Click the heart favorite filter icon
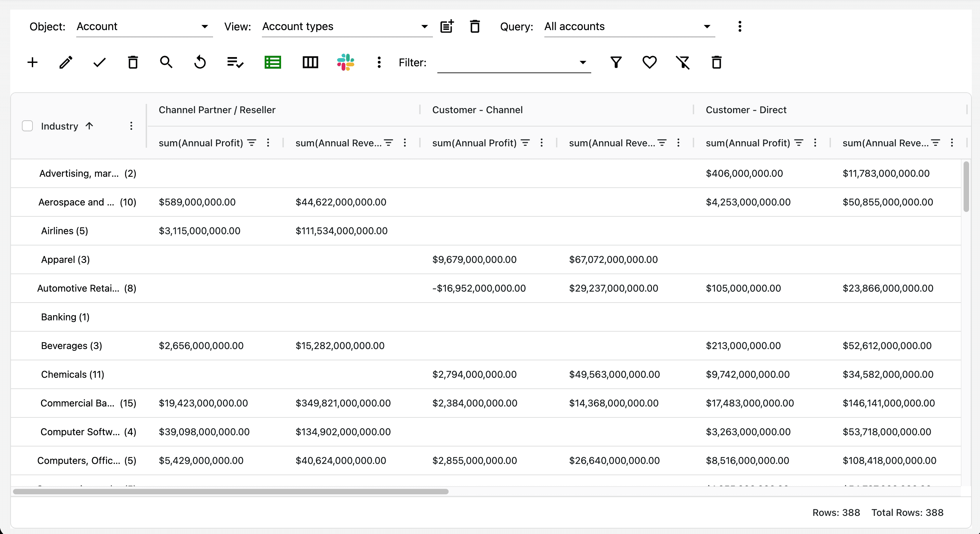This screenshot has width=980, height=534. coord(649,62)
